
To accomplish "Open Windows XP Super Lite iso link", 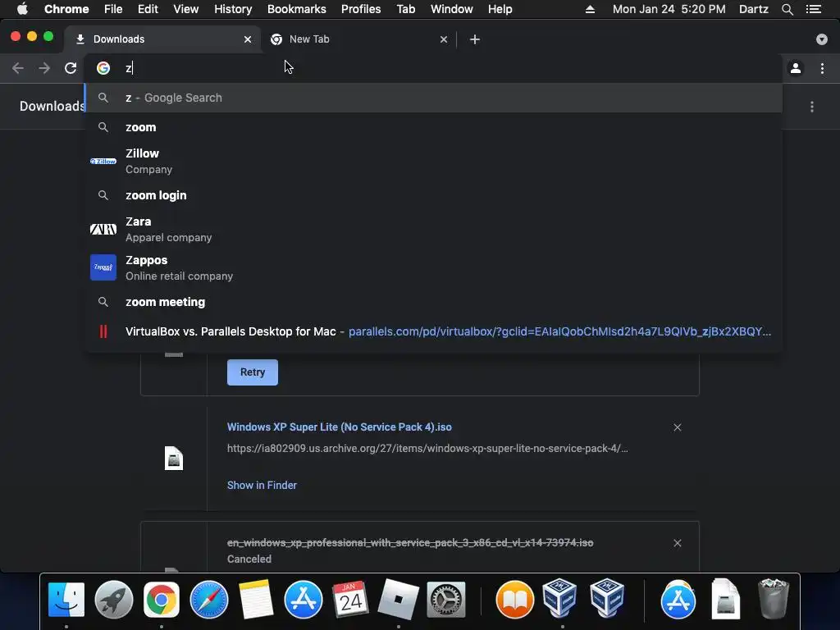I will 339,427.
